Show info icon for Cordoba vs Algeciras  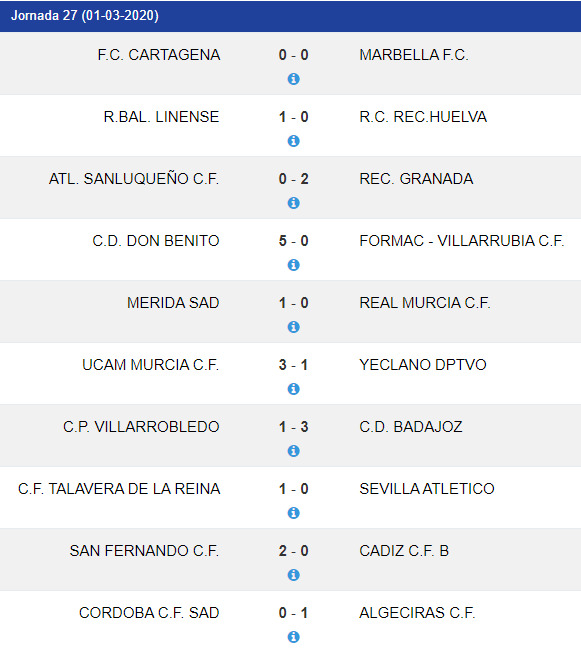pos(294,637)
